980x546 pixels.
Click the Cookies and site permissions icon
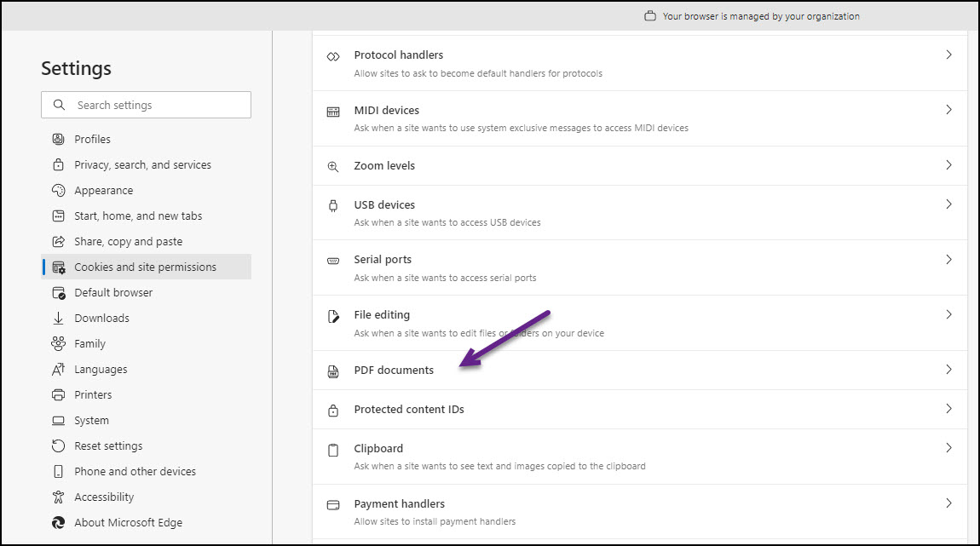(59, 267)
